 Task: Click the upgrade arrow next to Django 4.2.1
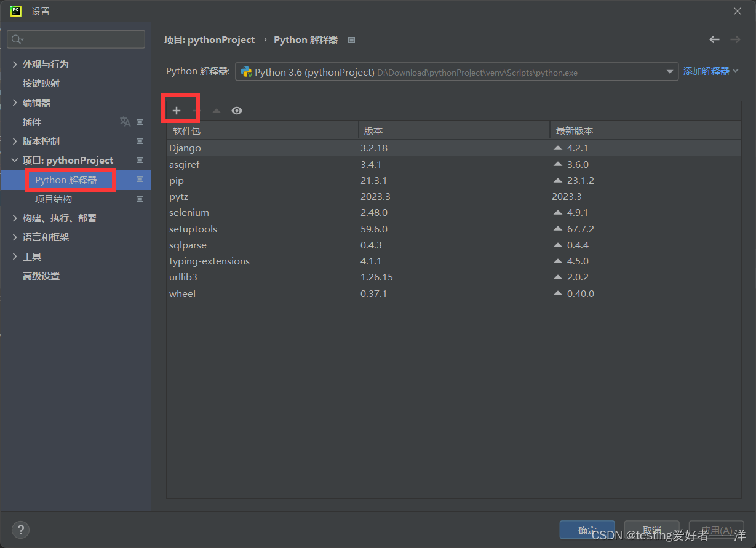[557, 148]
